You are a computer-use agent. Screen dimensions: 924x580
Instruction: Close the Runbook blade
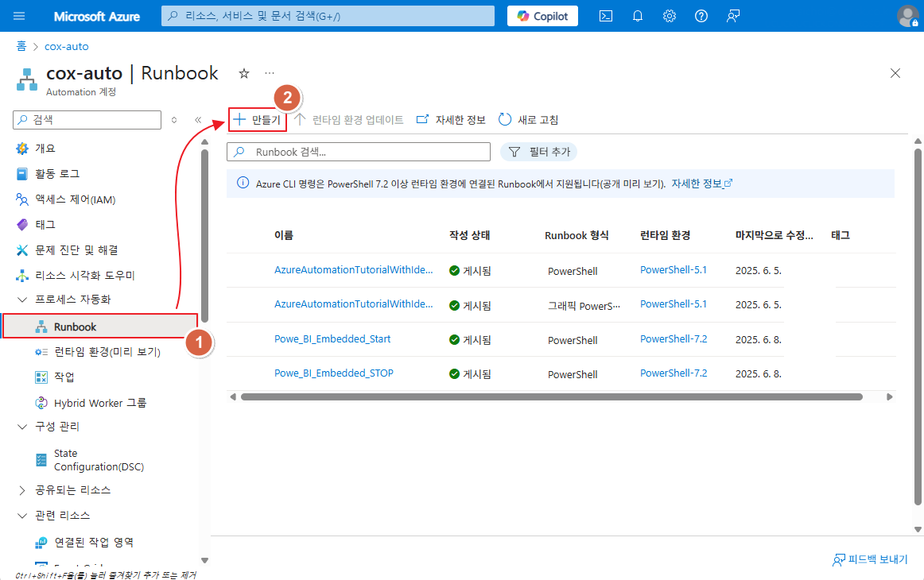pos(895,73)
